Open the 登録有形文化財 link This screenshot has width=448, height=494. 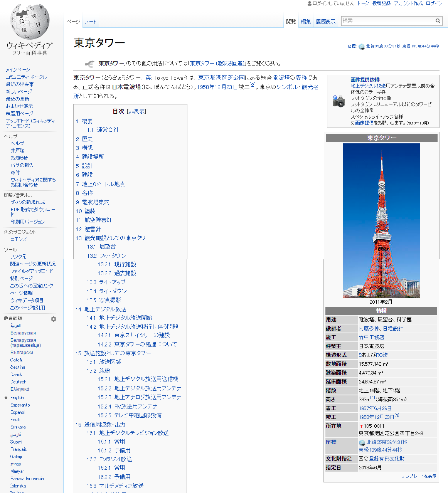point(387,459)
